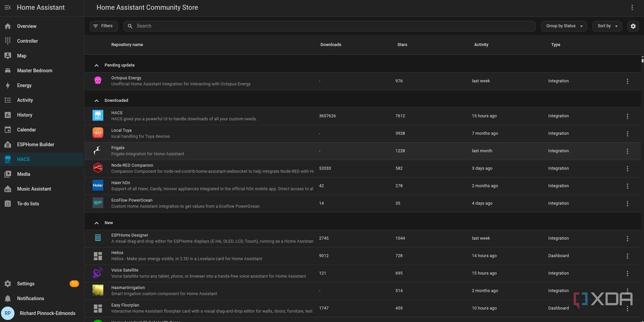644x322 pixels.
Task: Open the HACS settings gear icon
Action: pos(633,26)
